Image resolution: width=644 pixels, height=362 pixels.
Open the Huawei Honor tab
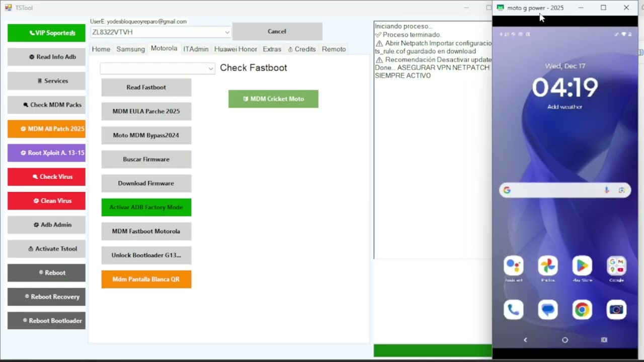pyautogui.click(x=235, y=49)
